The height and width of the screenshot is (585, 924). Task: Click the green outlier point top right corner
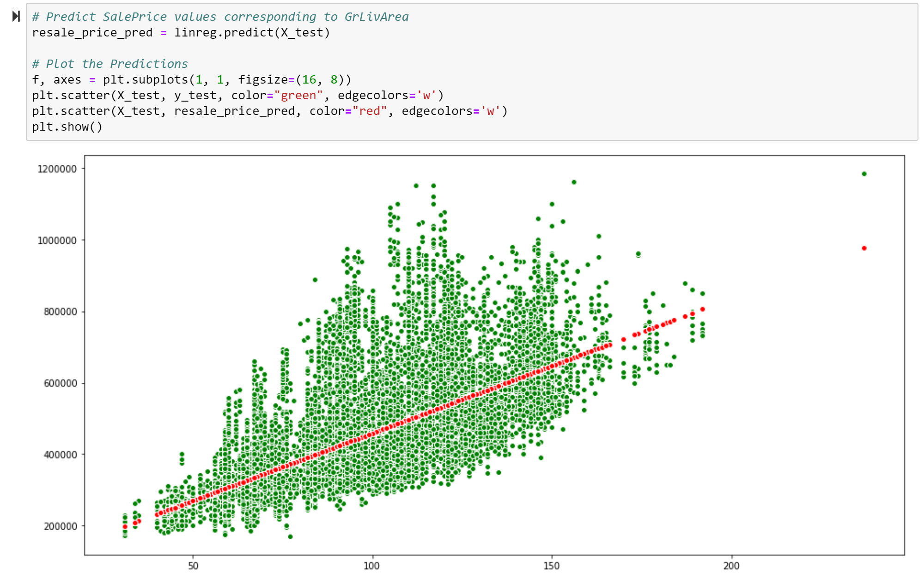(864, 174)
